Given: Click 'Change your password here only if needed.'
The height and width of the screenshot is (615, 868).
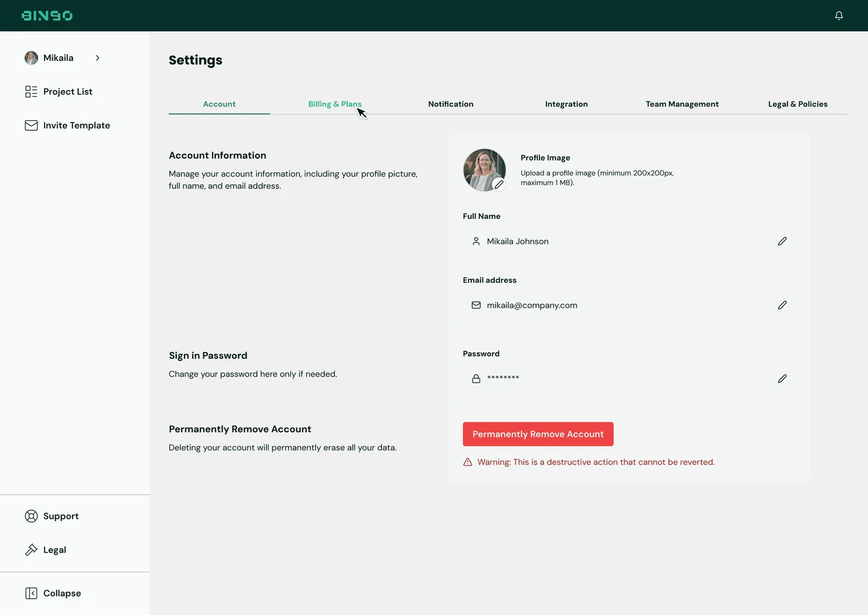Looking at the screenshot, I should click(253, 374).
